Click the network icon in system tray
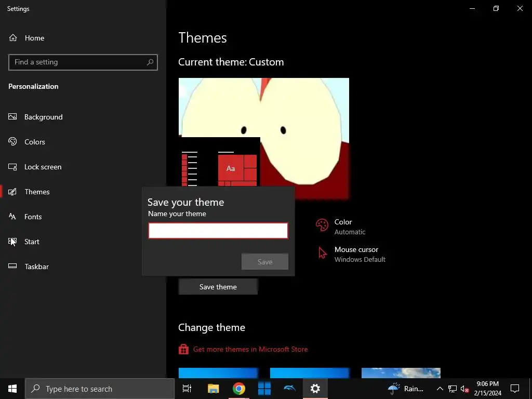Image resolution: width=532 pixels, height=399 pixels. tap(453, 389)
